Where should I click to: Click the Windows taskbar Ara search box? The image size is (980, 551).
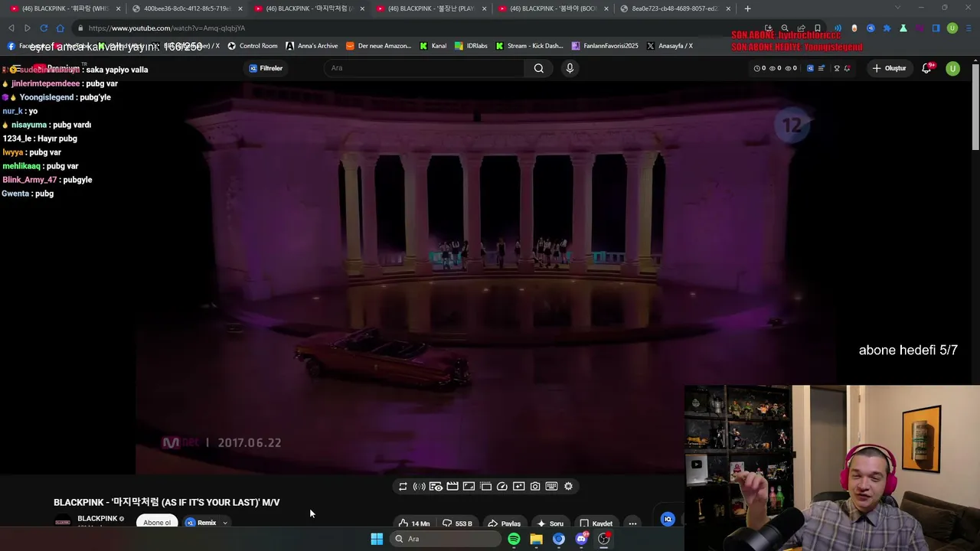446,539
